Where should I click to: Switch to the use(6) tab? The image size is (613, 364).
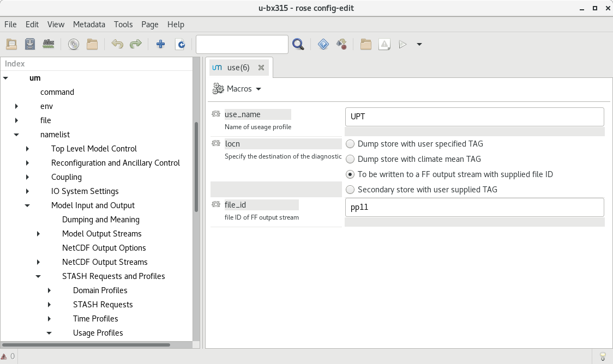238,68
